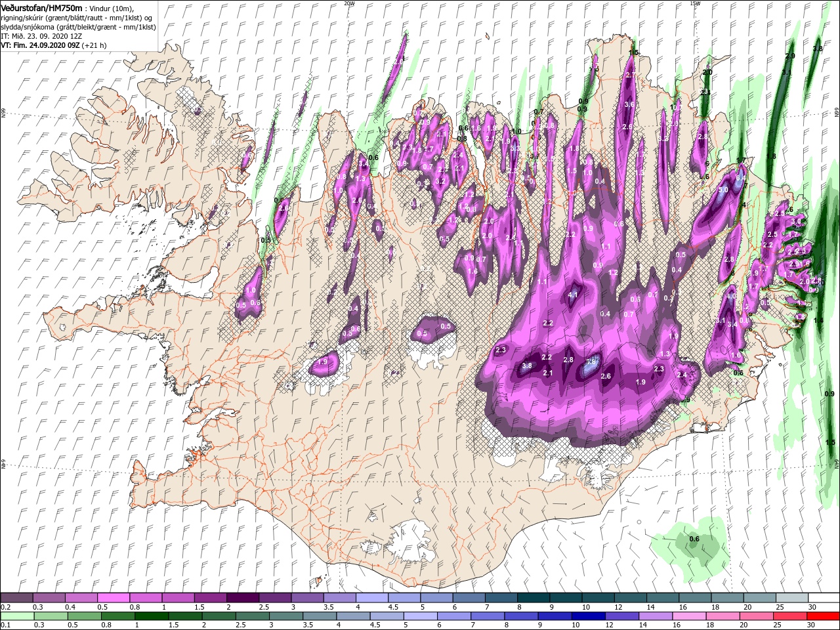Click the '15W' longitude label at top
This screenshot has height=630, width=840.
695,3
